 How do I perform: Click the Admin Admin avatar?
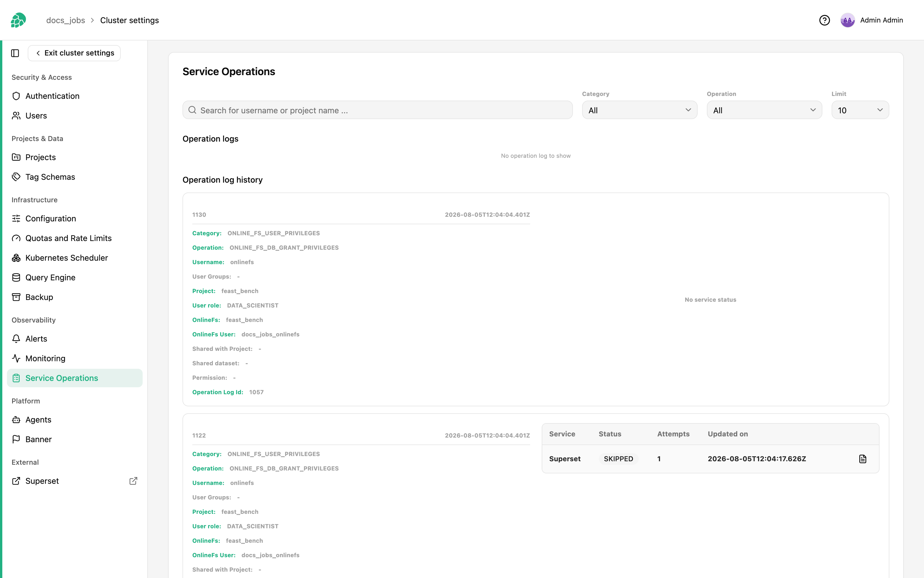[x=847, y=20]
